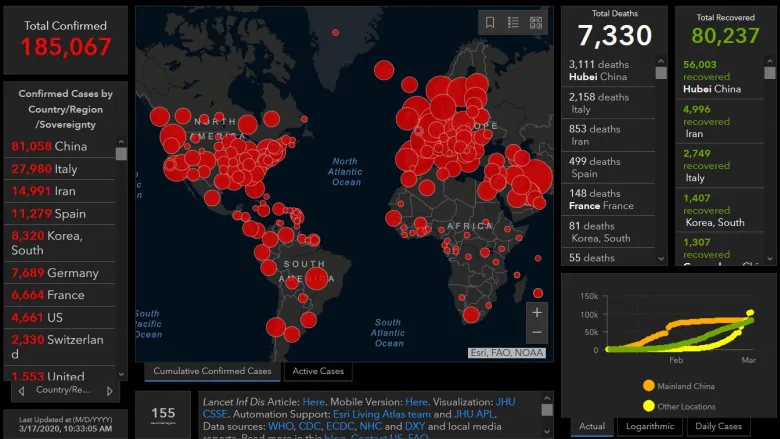This screenshot has height=439, width=780.
Task: Open the Country/Re... list selector tab
Action: coord(63,390)
